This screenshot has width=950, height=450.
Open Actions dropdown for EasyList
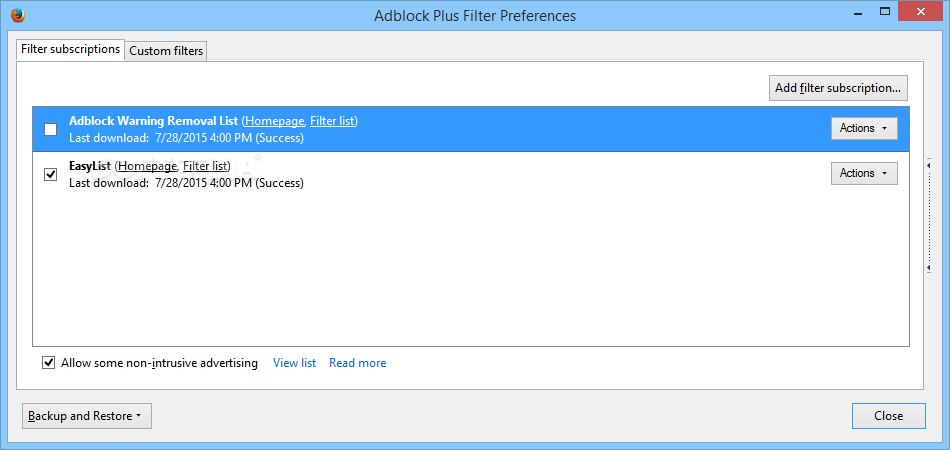(x=864, y=173)
